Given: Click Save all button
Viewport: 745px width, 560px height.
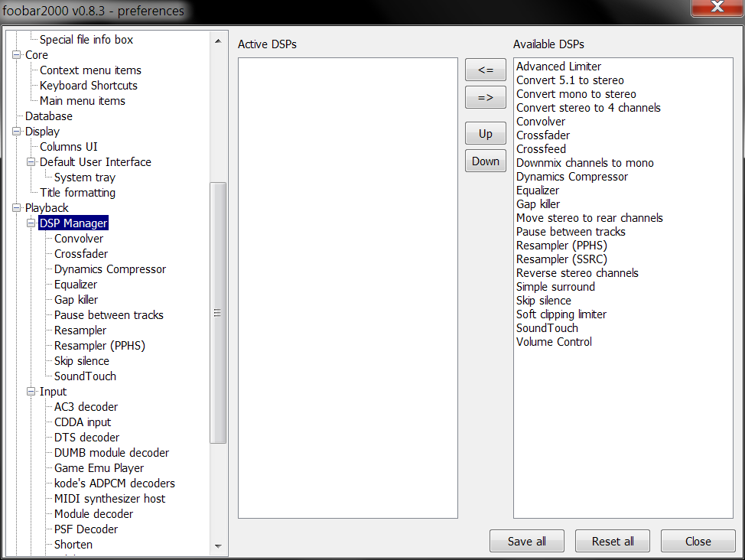Looking at the screenshot, I should (526, 541).
